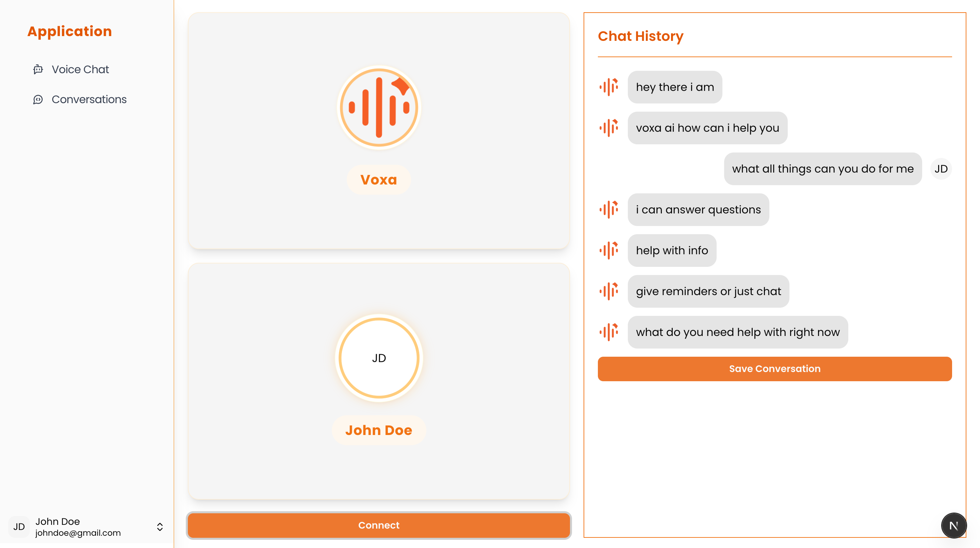Expand the John Doe account menu chevron
Viewport: 980px width, 548px height.
coord(160,527)
